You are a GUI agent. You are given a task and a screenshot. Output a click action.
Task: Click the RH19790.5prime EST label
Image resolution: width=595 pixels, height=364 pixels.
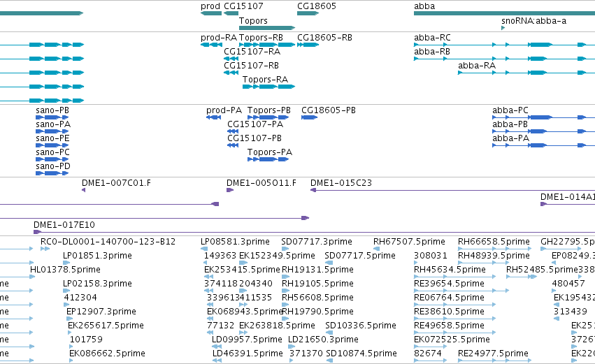(317, 312)
